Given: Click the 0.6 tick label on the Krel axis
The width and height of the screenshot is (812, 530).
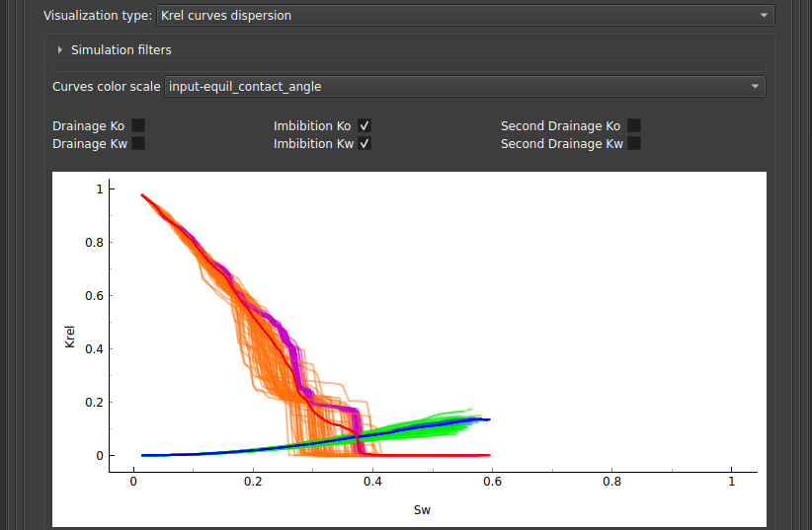Looking at the screenshot, I should (x=97, y=296).
